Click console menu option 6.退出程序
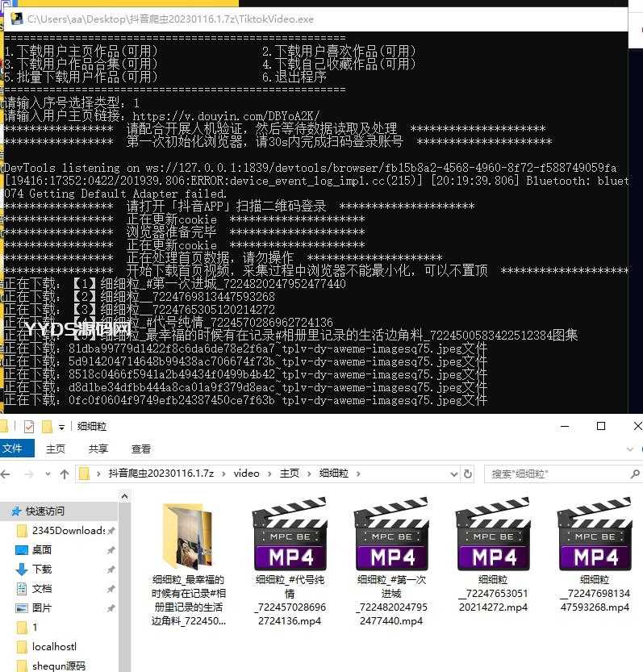Image resolution: width=643 pixels, height=672 pixels. (x=294, y=77)
